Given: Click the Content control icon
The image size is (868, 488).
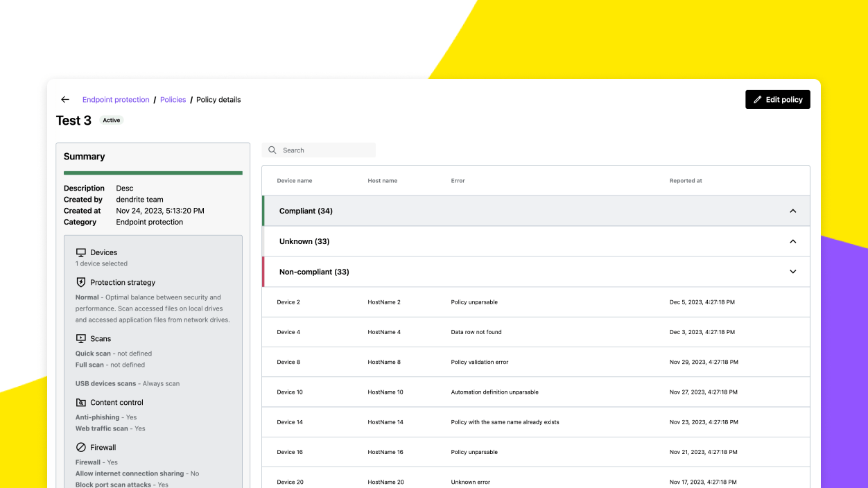Looking at the screenshot, I should coord(82,402).
